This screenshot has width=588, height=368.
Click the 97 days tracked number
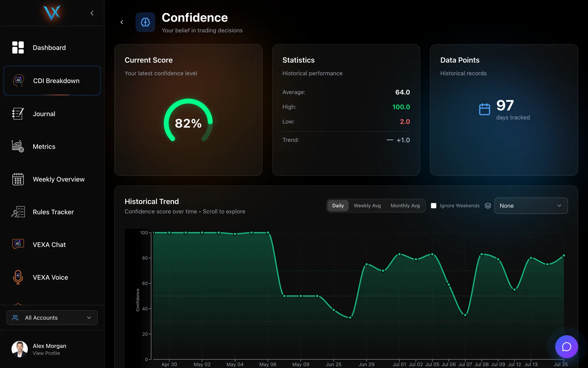505,105
